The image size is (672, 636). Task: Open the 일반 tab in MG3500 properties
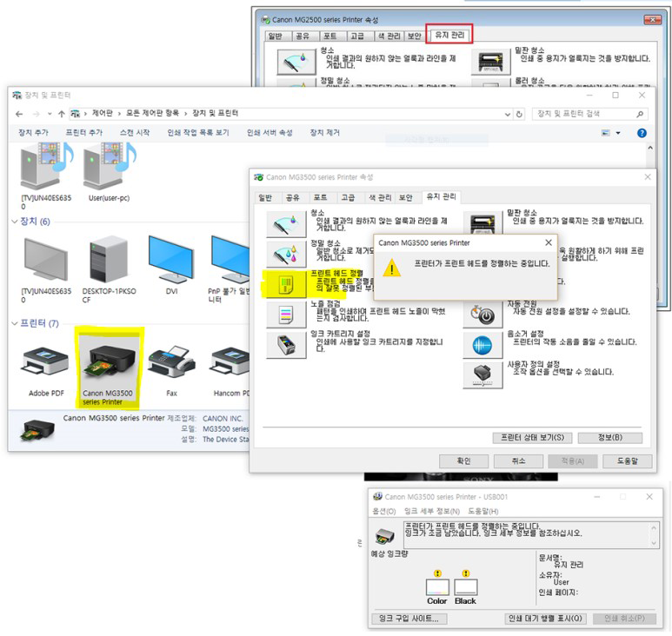click(265, 197)
